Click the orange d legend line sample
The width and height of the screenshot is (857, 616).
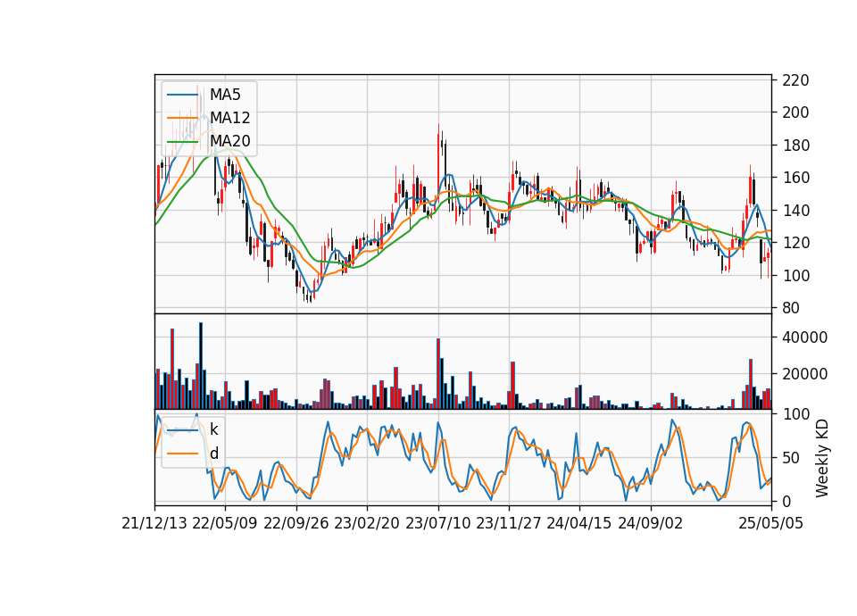(x=182, y=454)
